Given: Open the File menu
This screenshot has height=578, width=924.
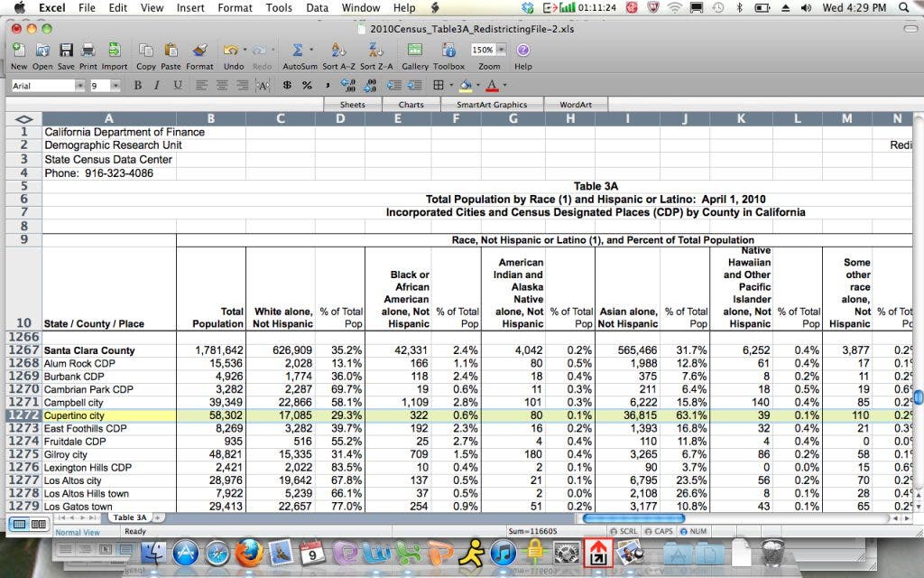Looking at the screenshot, I should tap(87, 7).
